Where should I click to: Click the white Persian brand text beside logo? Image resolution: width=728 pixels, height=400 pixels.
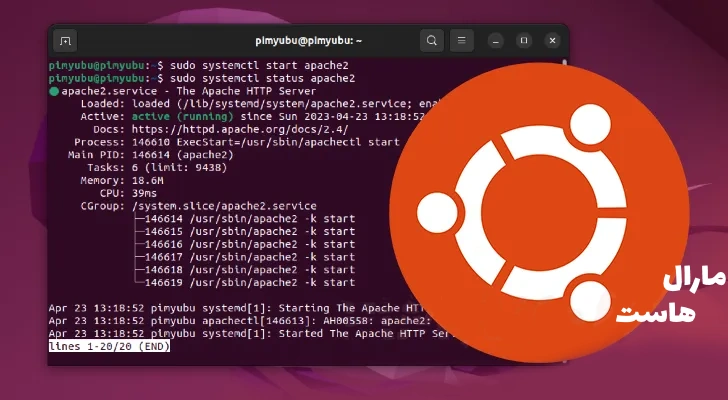(x=659, y=297)
